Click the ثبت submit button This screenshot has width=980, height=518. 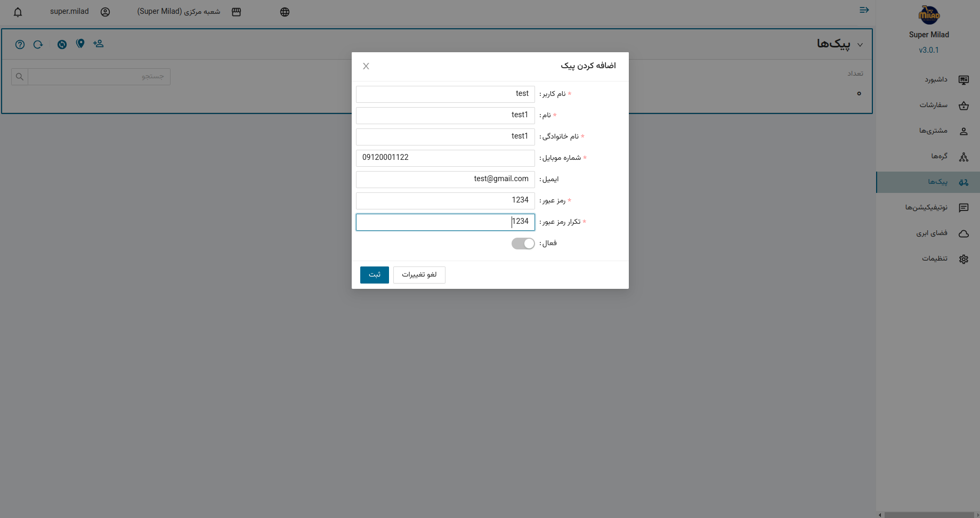375,275
